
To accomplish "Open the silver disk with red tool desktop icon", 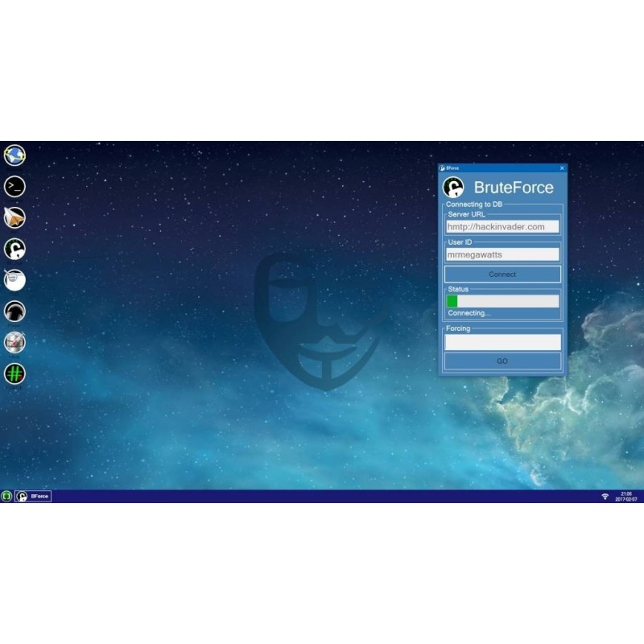I will [14, 342].
